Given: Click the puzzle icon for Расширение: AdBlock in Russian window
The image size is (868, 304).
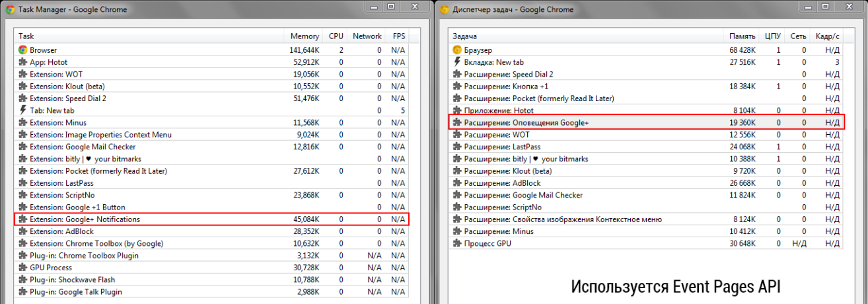Looking at the screenshot, I should click(457, 183).
